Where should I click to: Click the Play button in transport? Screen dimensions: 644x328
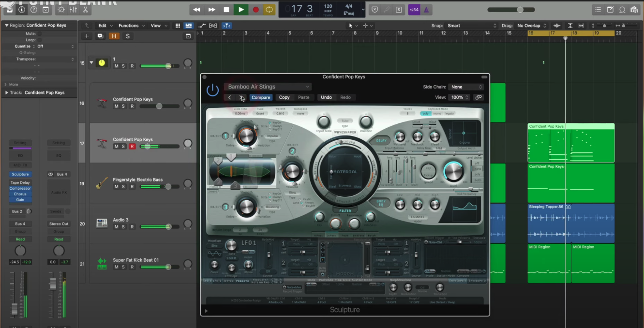click(240, 9)
